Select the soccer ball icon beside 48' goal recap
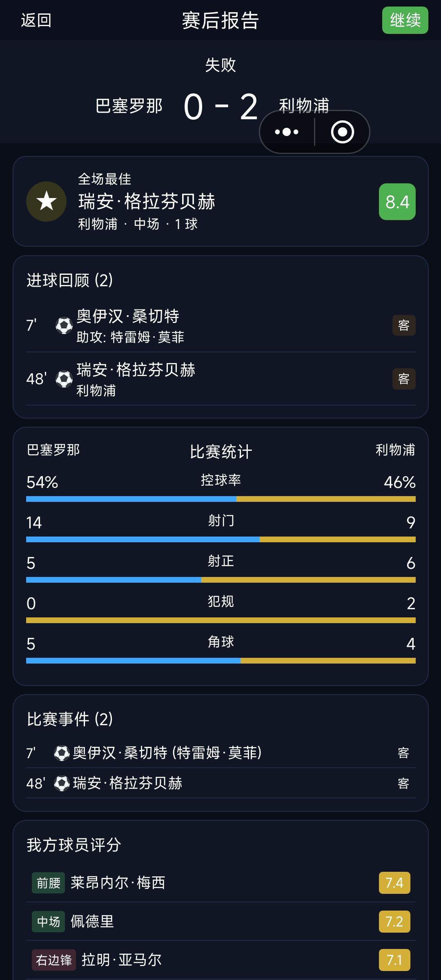 click(x=64, y=379)
